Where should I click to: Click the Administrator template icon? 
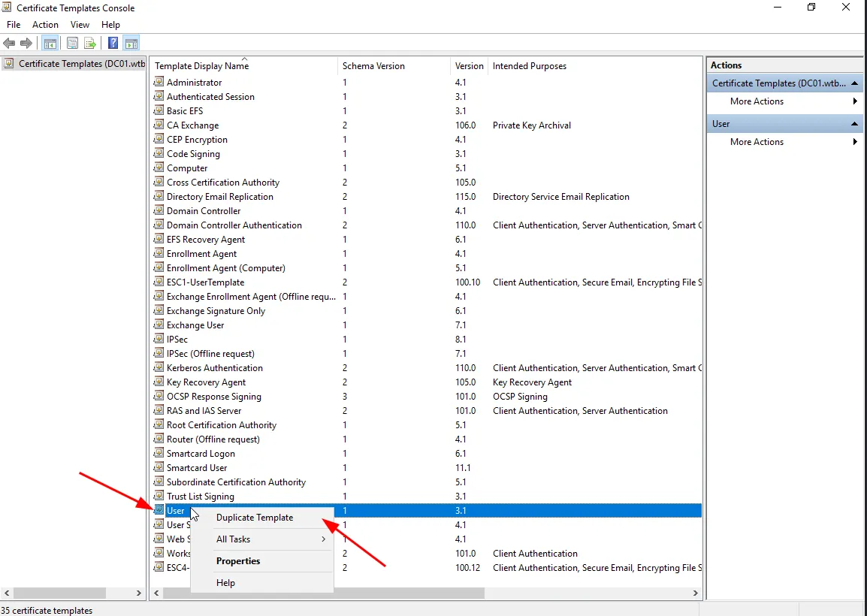pyautogui.click(x=159, y=82)
